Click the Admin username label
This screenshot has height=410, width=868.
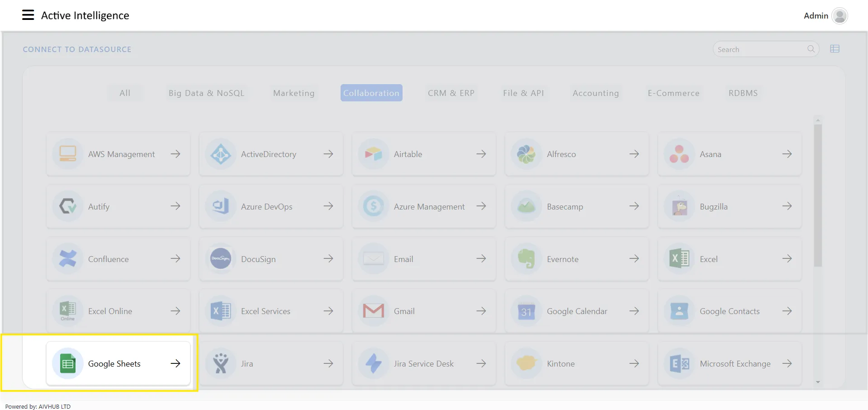pos(816,16)
